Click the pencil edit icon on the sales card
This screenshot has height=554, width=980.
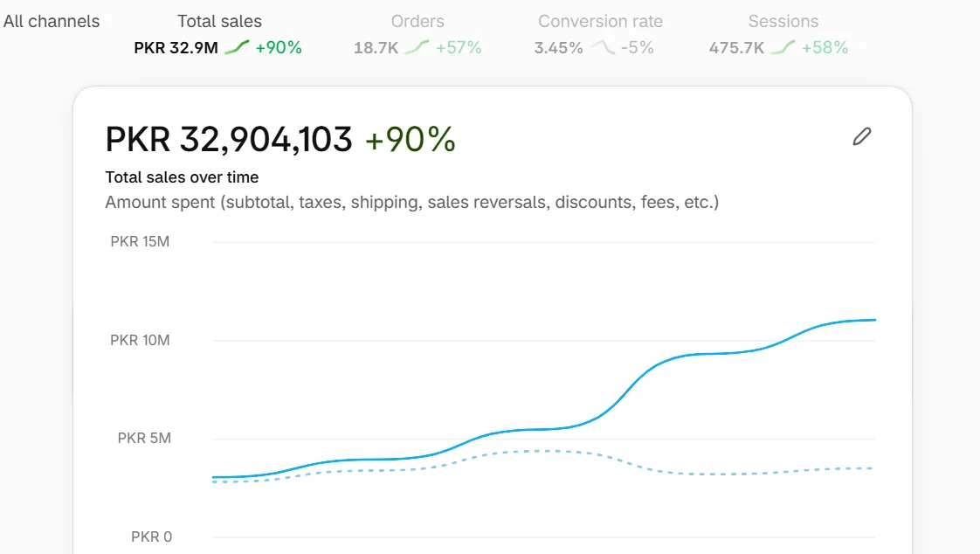pos(862,136)
